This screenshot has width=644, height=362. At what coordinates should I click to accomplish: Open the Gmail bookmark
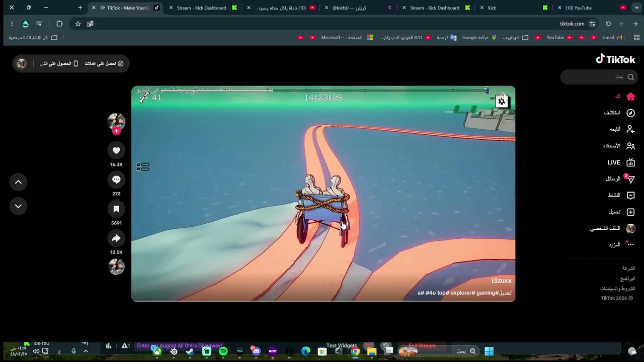point(612,38)
